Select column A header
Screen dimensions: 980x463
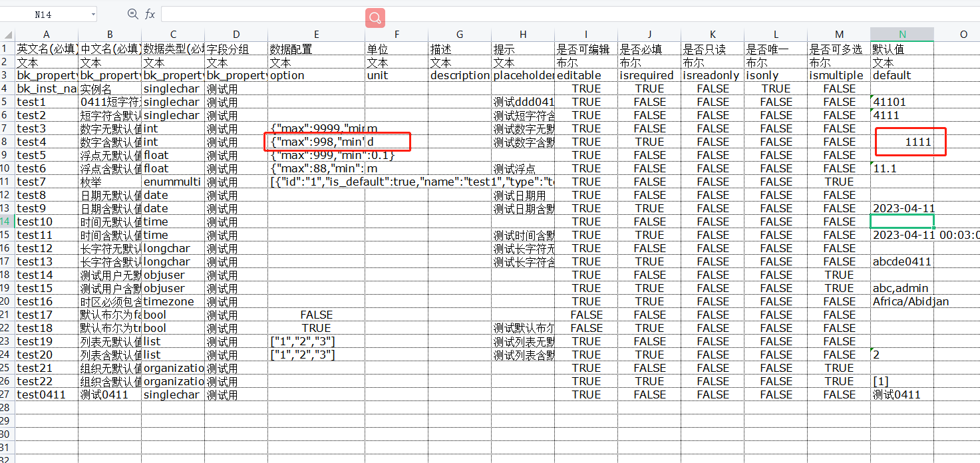[x=46, y=35]
